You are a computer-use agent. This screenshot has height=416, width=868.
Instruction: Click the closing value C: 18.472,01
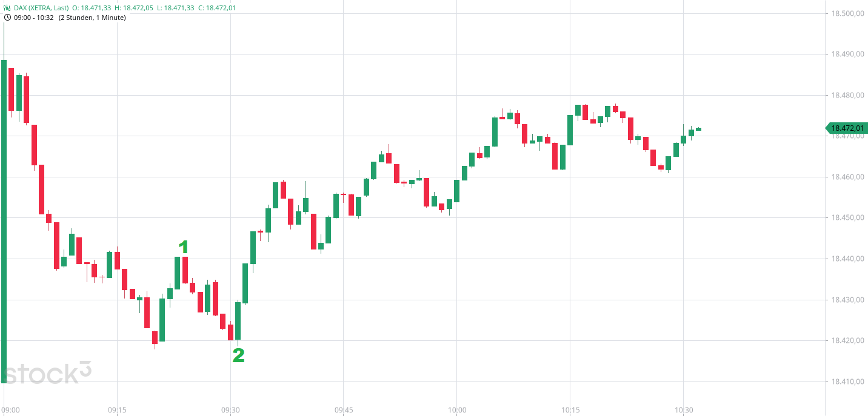(216, 8)
